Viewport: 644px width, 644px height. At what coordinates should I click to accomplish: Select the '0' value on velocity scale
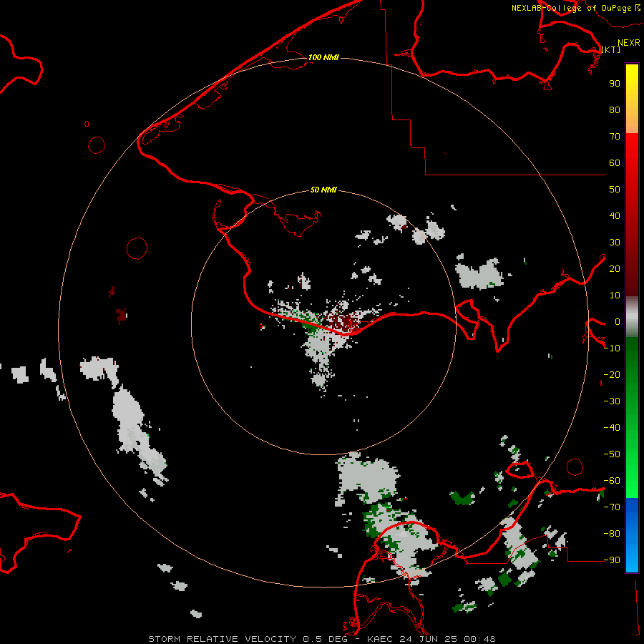click(618, 321)
